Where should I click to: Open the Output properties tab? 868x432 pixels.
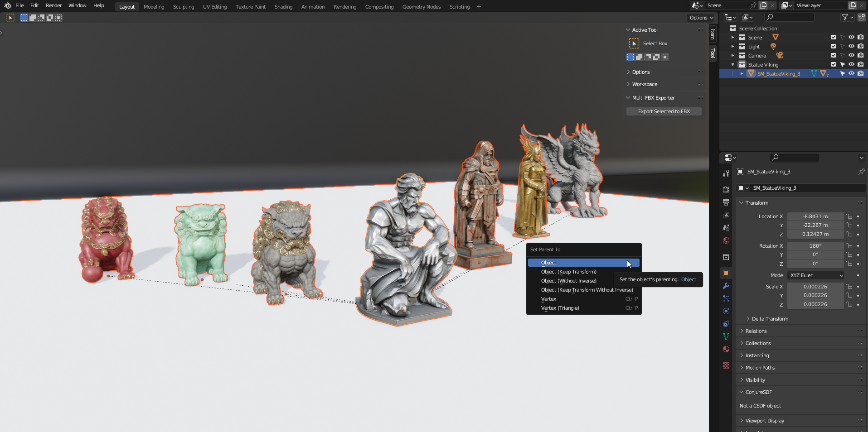point(726,202)
